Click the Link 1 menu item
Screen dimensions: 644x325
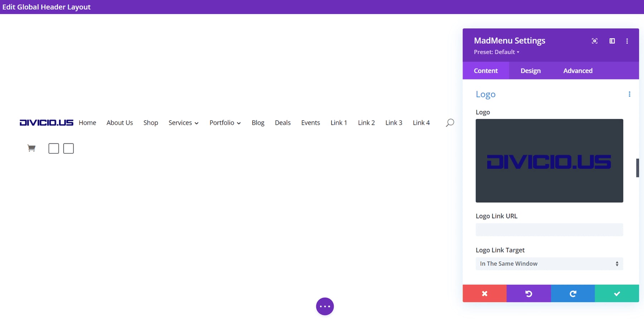click(339, 123)
